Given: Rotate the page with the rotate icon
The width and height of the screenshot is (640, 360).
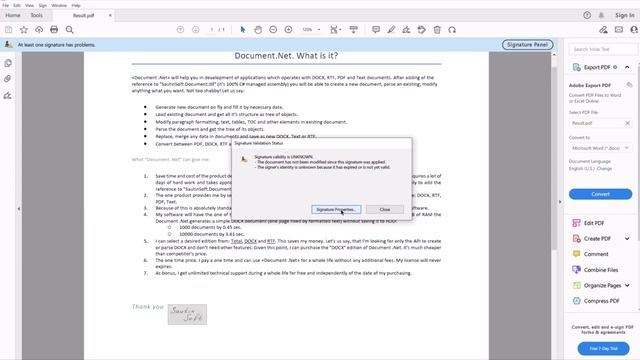Looking at the screenshot, I should 452,30.
